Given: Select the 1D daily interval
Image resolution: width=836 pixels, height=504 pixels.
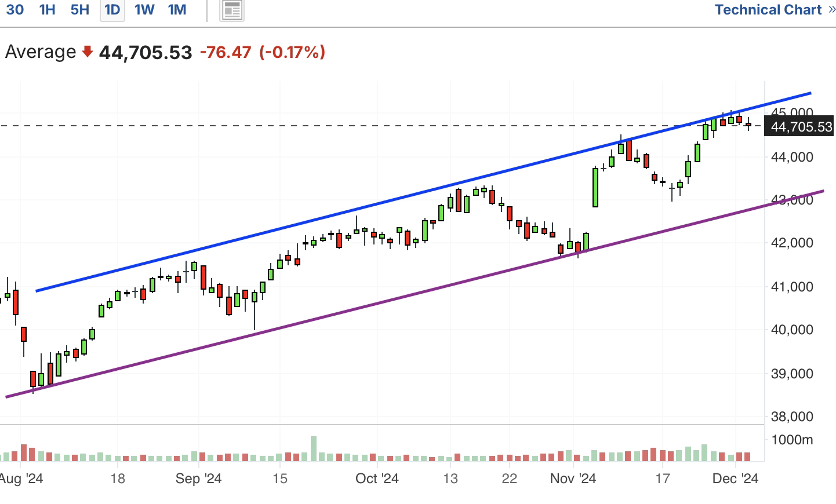Looking at the screenshot, I should (112, 10).
